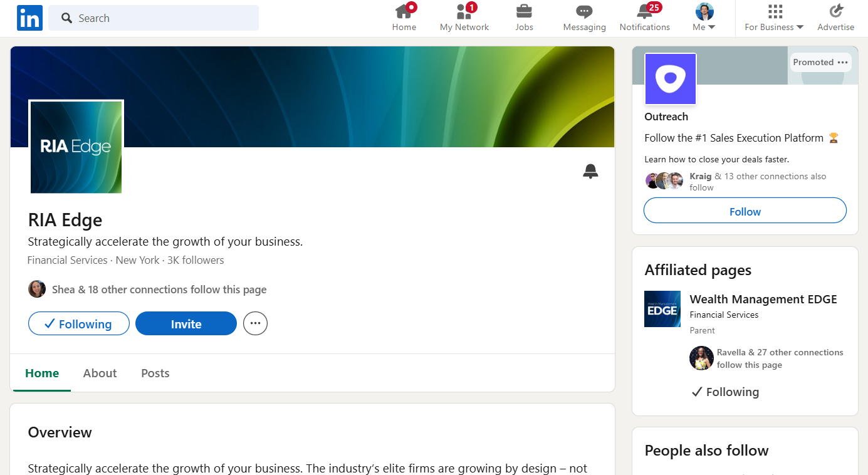Click the Advertise icon
Viewport: 868px width, 475px height.
pyautogui.click(x=835, y=12)
